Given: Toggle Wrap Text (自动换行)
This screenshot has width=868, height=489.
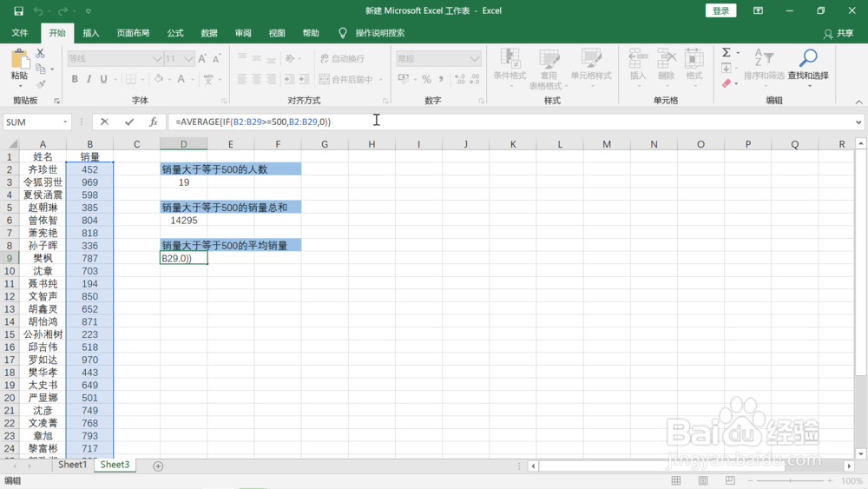Looking at the screenshot, I should (342, 59).
